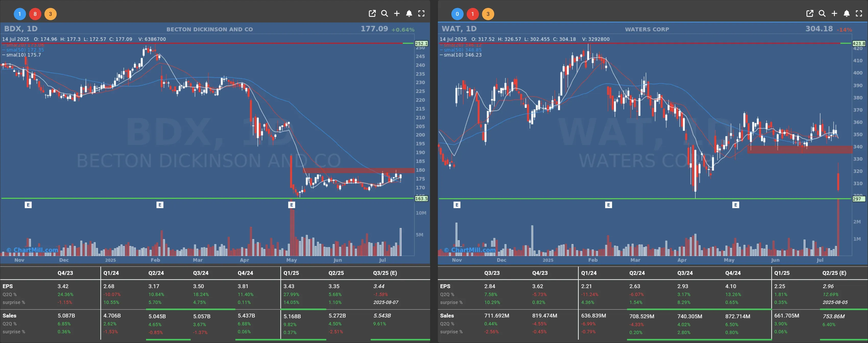The image size is (868, 343).
Task: Click WAT estimated sales 753.86M
Action: (833, 316)
